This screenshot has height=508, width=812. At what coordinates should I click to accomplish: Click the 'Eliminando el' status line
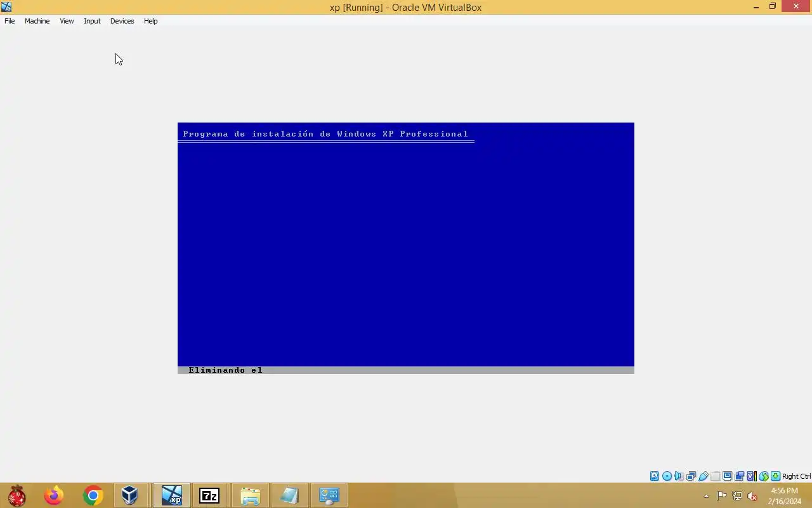[x=225, y=370]
